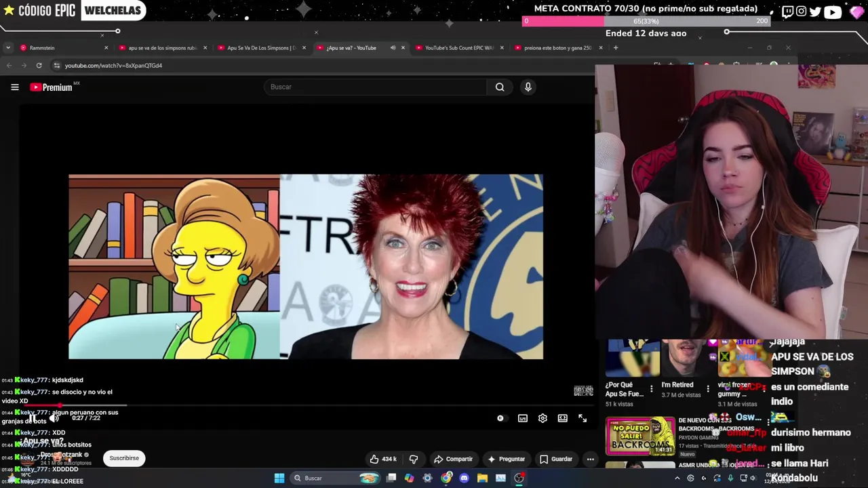Screen dimensions: 868x488
Task: Show hidden system tray icons chevron
Action: click(x=677, y=478)
